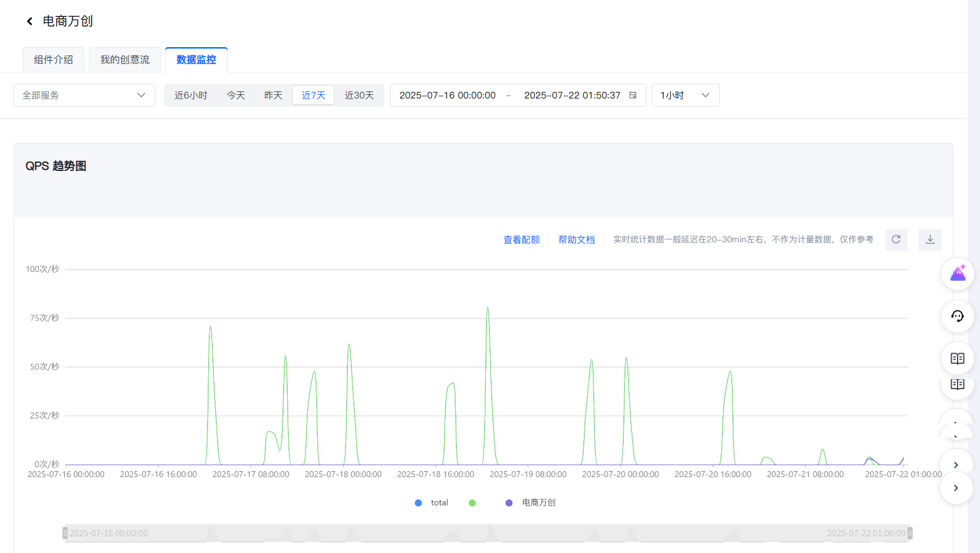Toggle the 电商万创 series in legend
This screenshot has height=553, width=980.
click(531, 503)
